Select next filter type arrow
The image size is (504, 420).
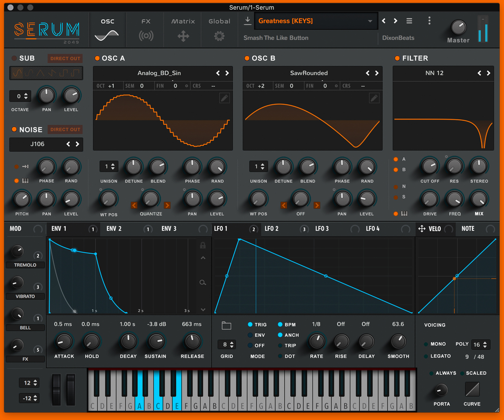(x=488, y=73)
